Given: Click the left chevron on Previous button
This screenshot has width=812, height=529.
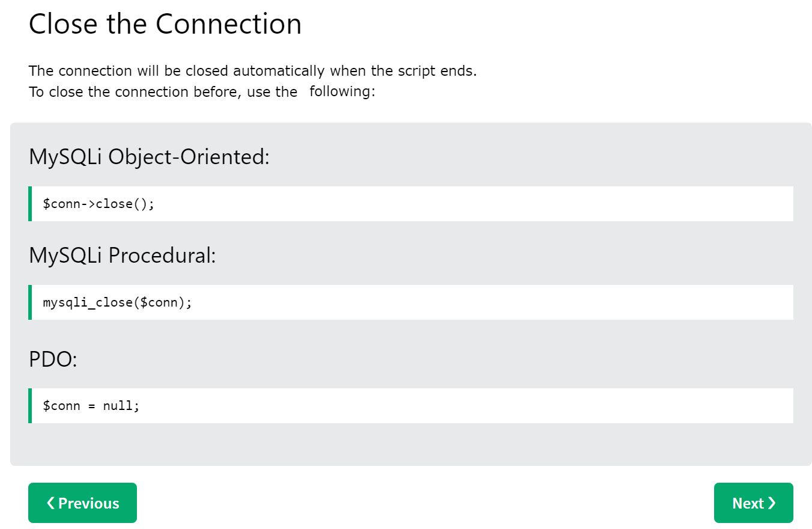Looking at the screenshot, I should coord(50,503).
